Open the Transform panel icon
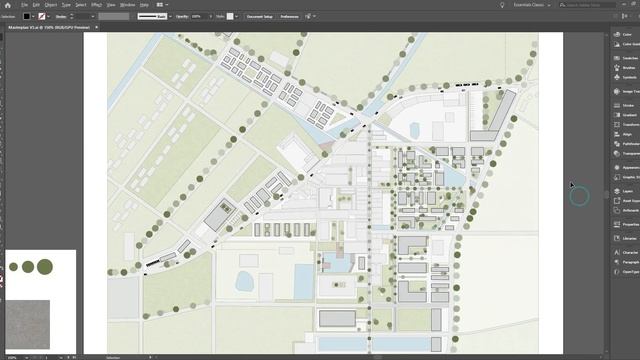This screenshot has height=360, width=640. coord(617,124)
